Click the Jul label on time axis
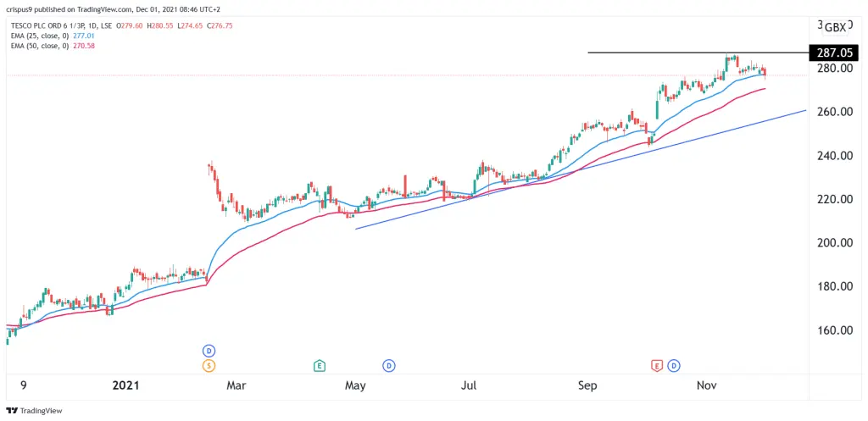 coord(469,385)
